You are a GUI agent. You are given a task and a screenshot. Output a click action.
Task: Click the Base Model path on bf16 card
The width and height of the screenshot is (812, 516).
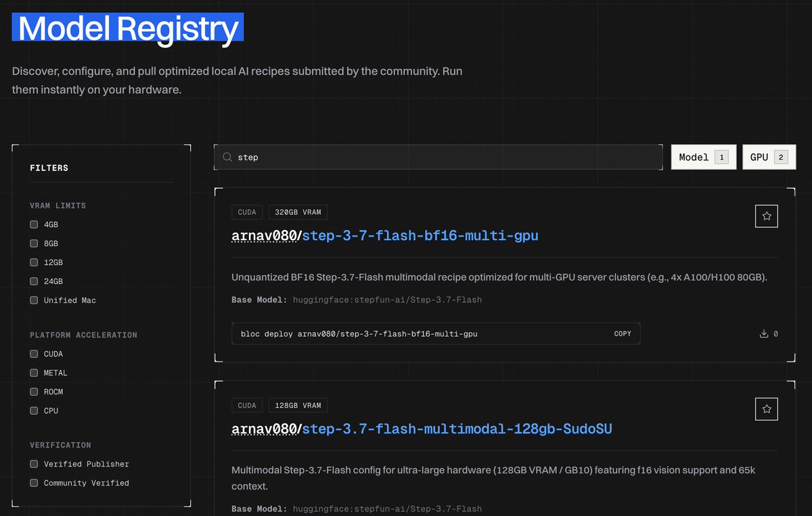pyautogui.click(x=387, y=300)
